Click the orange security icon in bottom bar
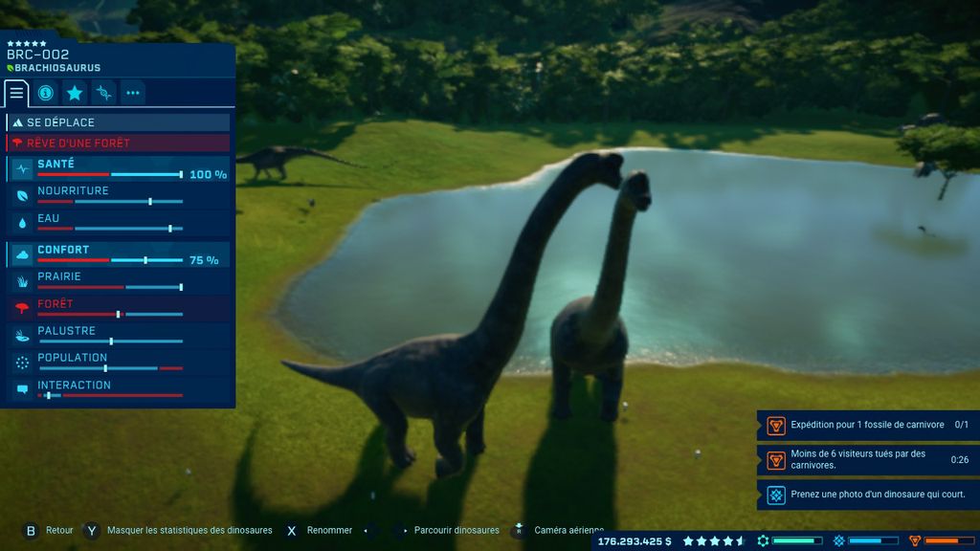Screen dimensions: 980x551 click(x=915, y=541)
